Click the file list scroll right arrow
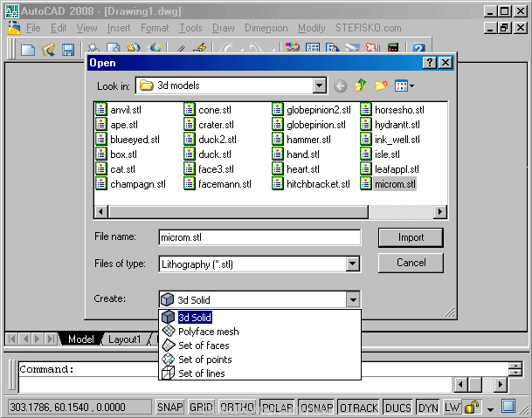The height and width of the screenshot is (418, 532). (x=440, y=211)
